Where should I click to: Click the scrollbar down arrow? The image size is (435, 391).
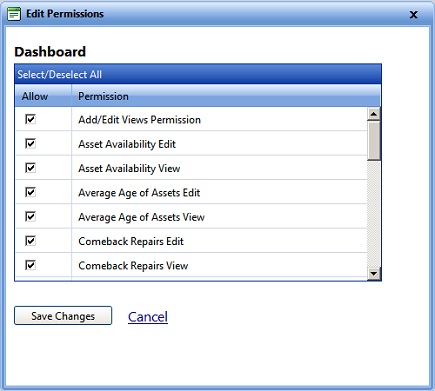(x=374, y=274)
